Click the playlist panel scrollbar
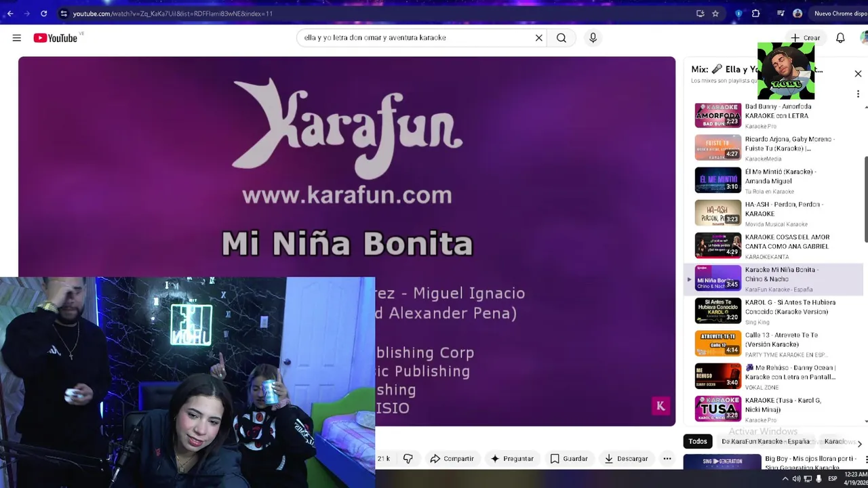868x488 pixels. [865, 200]
